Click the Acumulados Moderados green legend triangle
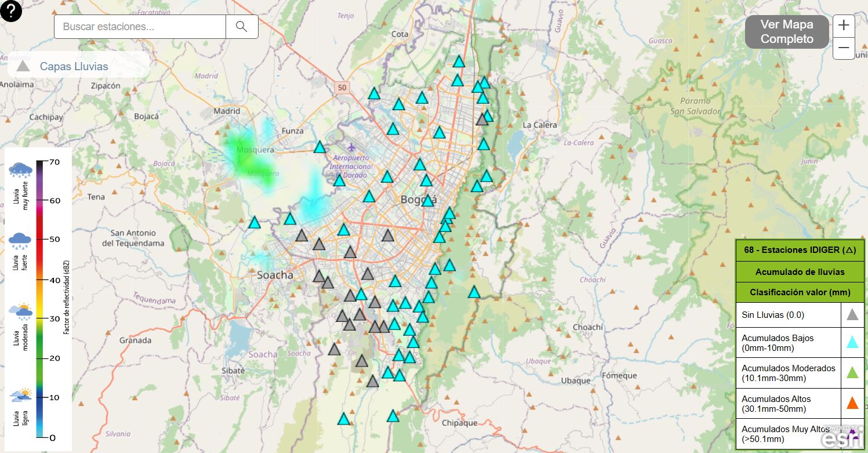The image size is (868, 453). (852, 372)
